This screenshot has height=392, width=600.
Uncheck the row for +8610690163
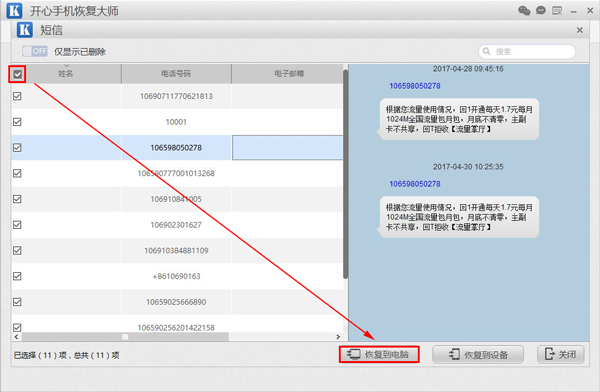pos(17,276)
